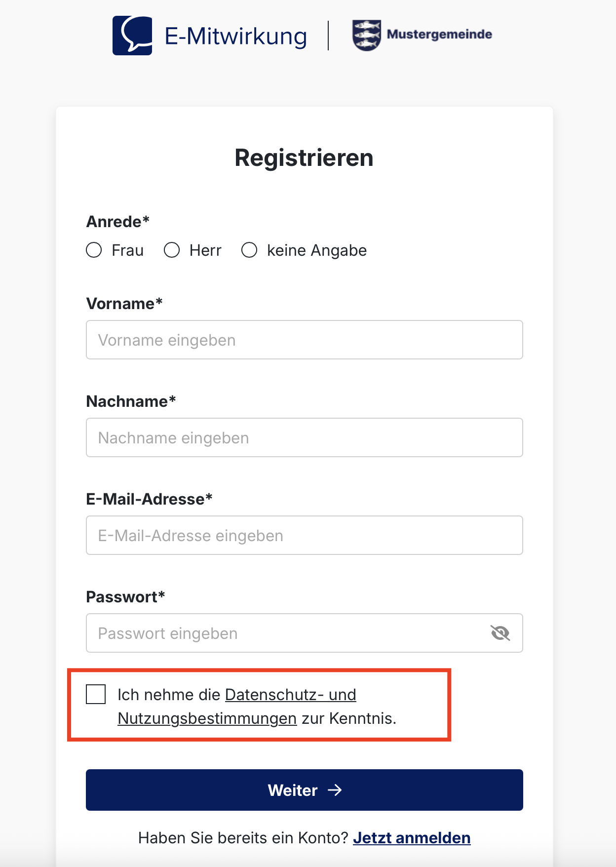Toggle password visibility eye icon

500,632
